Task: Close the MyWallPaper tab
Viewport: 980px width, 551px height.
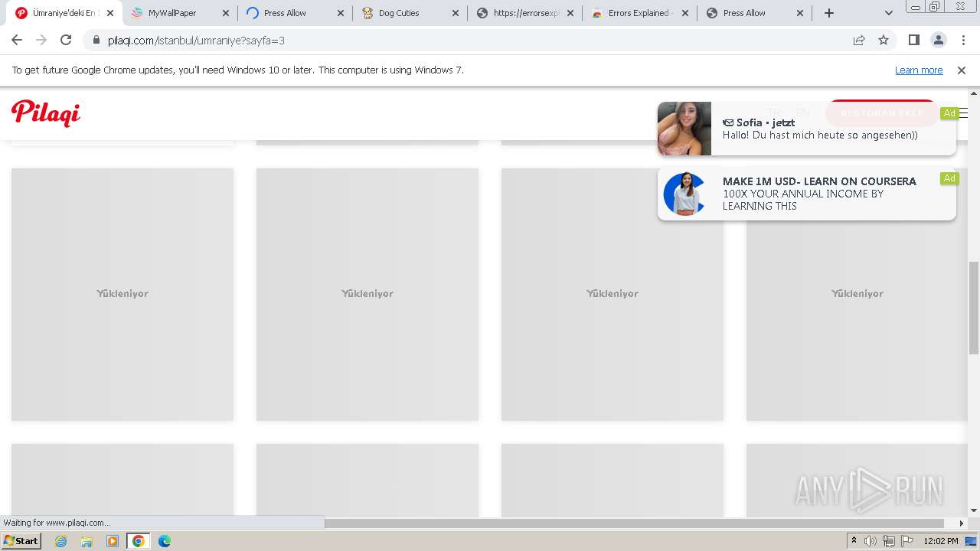Action: coord(225,13)
